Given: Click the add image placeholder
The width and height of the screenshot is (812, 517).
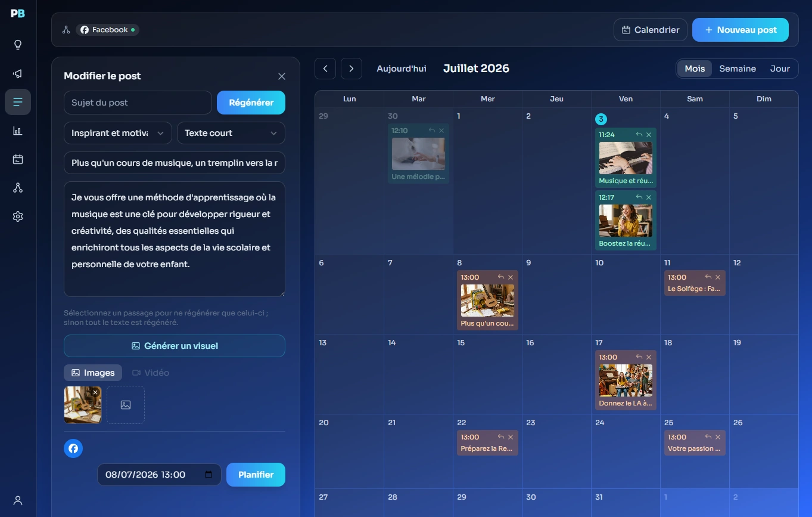Looking at the screenshot, I should (126, 405).
